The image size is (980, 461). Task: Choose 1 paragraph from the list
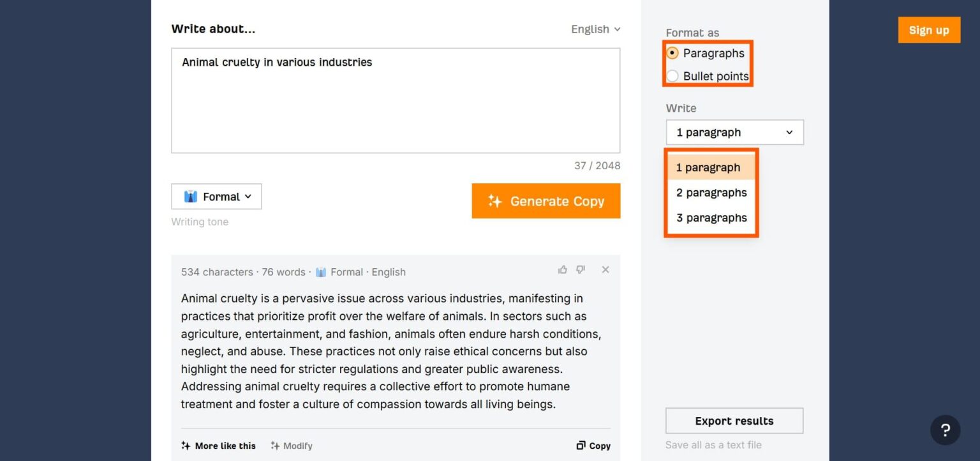(x=708, y=167)
